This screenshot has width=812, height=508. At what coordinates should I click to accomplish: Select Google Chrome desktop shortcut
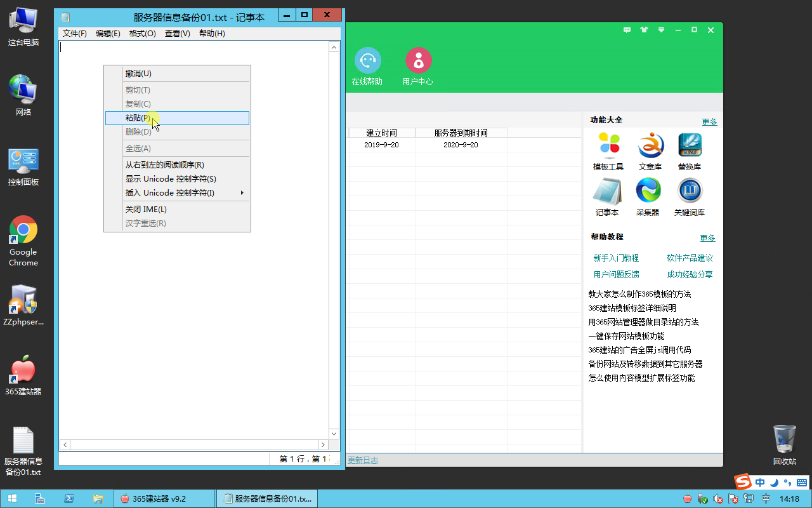click(x=23, y=241)
